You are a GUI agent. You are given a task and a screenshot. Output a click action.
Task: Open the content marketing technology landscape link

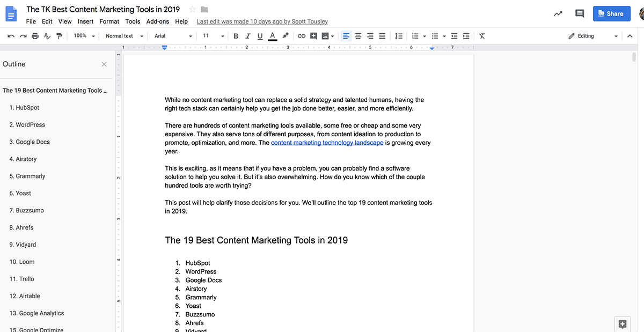(x=327, y=143)
